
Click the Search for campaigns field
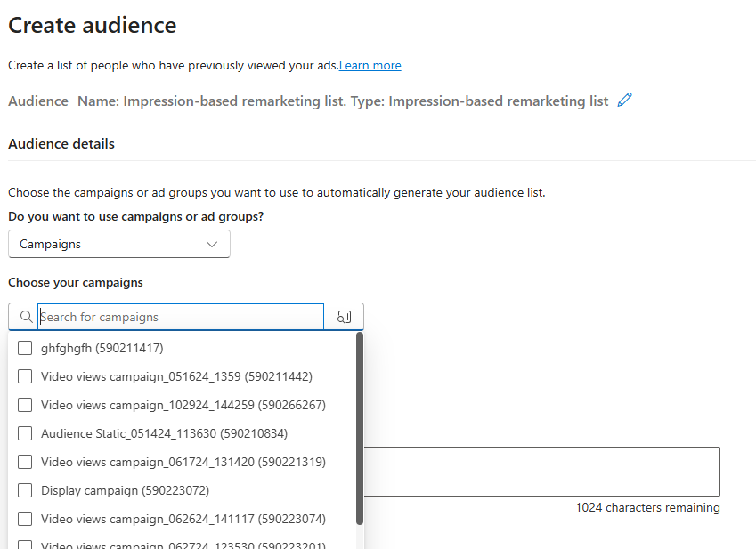[x=181, y=317]
